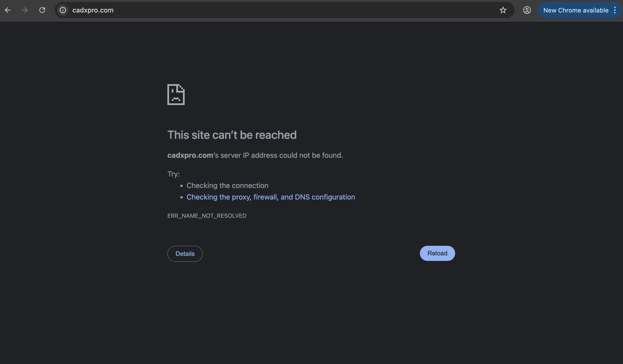623x364 pixels.
Task: Click the "This site can't be reached" heading
Action: [x=232, y=135]
